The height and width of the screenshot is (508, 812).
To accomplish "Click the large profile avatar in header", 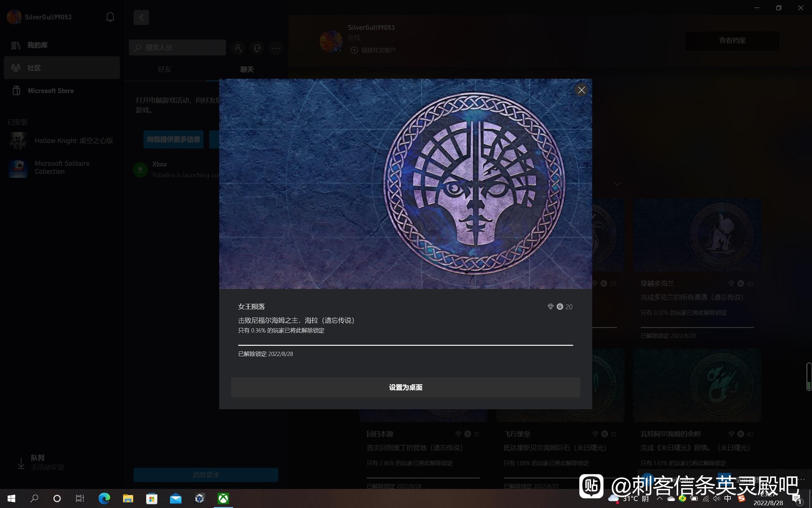I will click(x=331, y=41).
